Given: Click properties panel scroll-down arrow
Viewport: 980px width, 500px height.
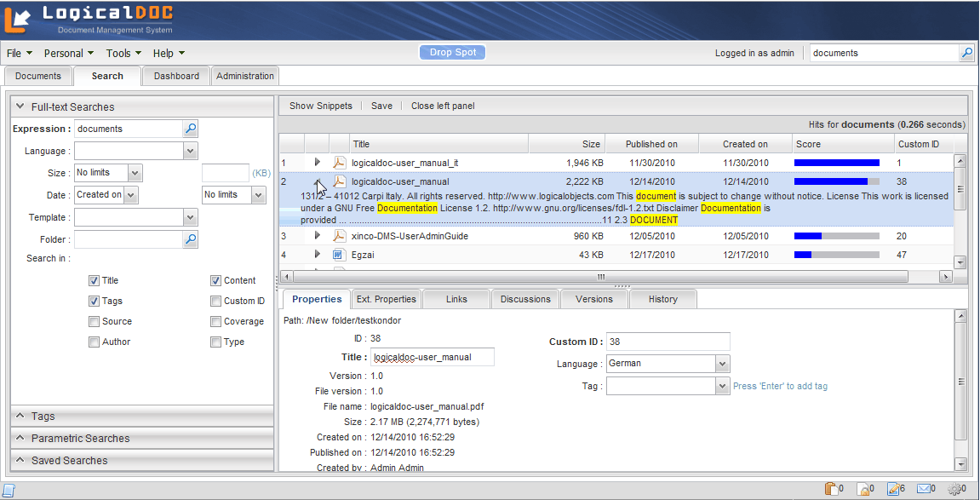Looking at the screenshot, I should [960, 463].
